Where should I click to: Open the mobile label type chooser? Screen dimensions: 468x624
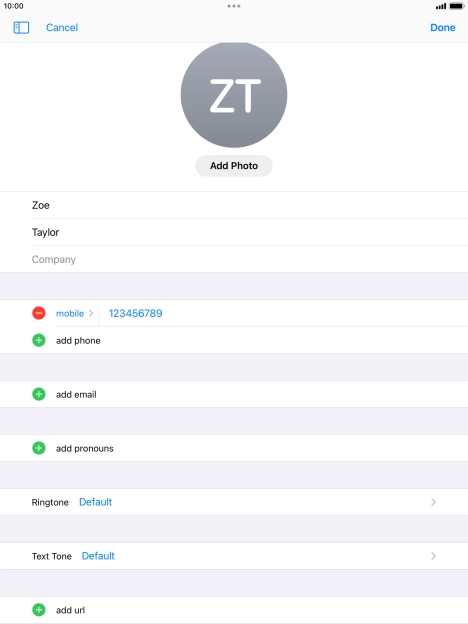pyautogui.click(x=74, y=313)
